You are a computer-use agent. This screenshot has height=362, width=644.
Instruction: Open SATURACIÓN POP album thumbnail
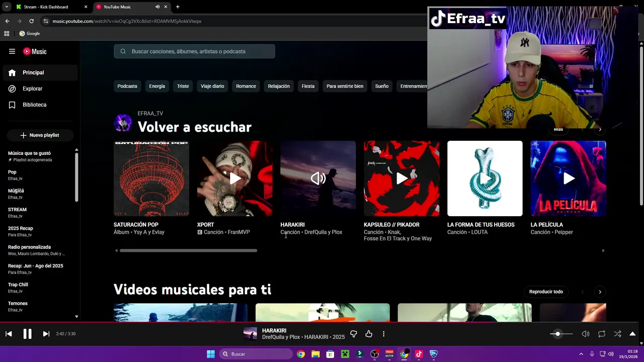(x=151, y=178)
